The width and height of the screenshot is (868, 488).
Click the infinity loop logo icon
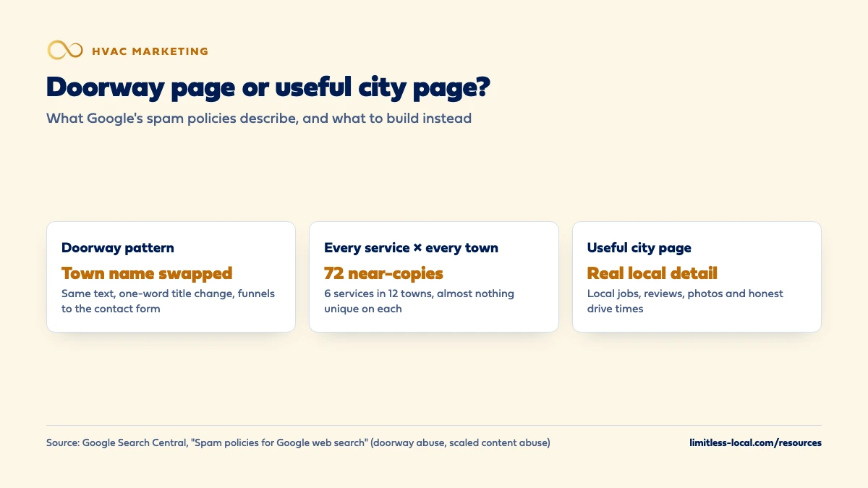(66, 50)
